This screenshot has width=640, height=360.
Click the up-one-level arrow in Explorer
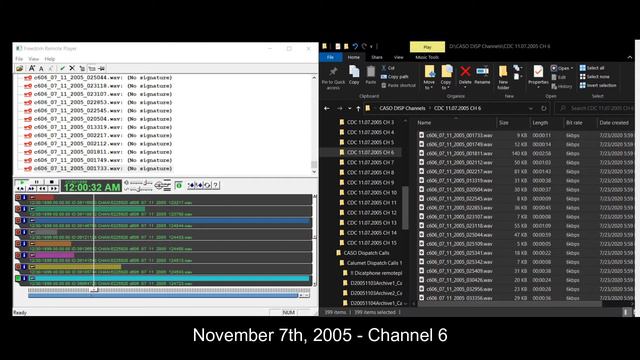point(358,109)
